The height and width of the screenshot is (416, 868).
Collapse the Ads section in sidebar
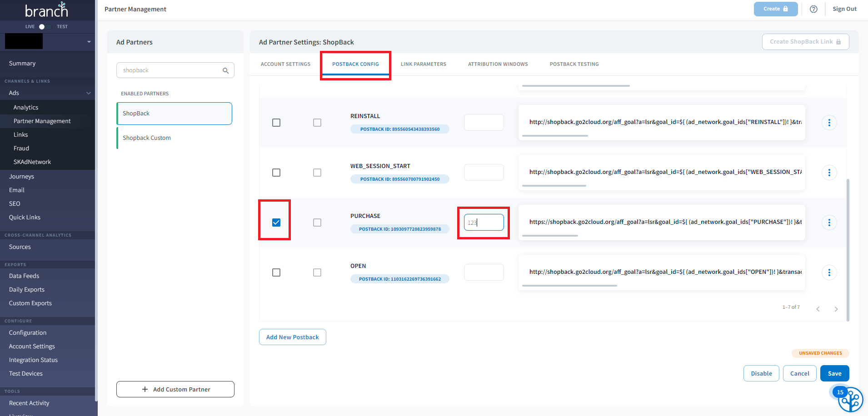[89, 93]
